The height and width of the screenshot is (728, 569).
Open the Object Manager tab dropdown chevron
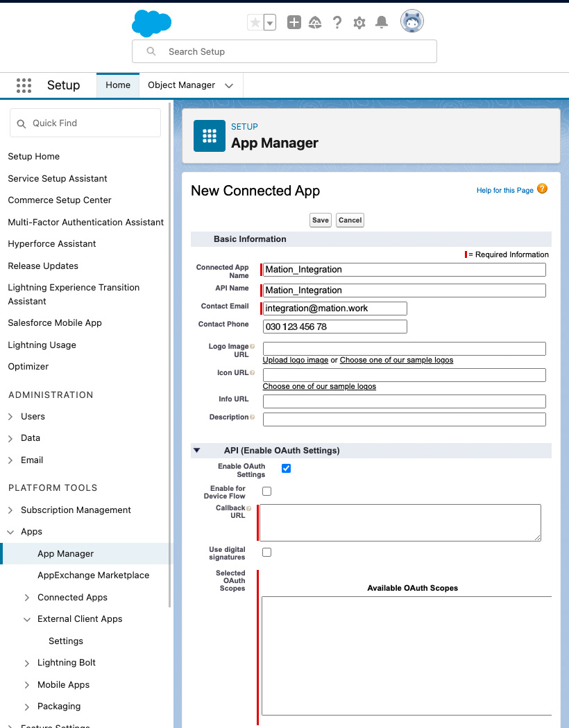pyautogui.click(x=229, y=86)
